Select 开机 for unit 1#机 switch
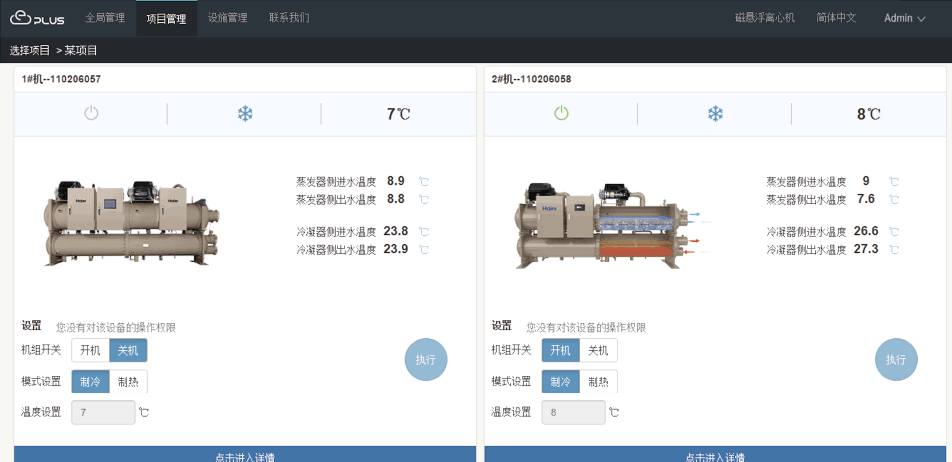 click(91, 350)
